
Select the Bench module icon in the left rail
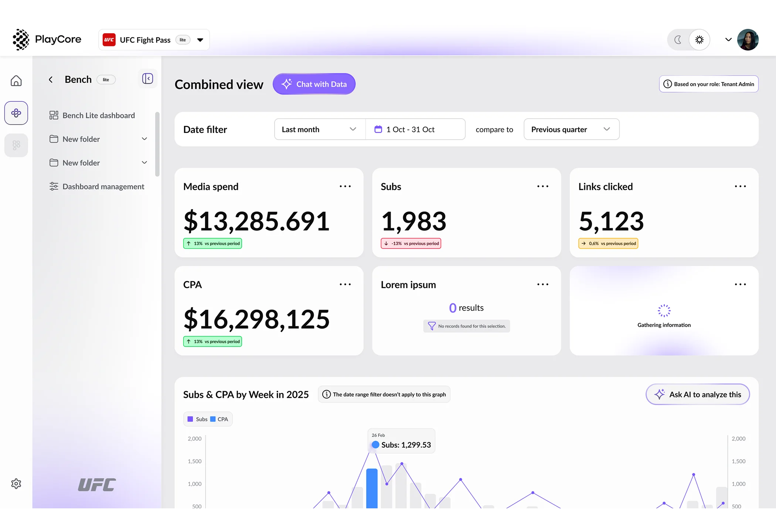pyautogui.click(x=16, y=113)
